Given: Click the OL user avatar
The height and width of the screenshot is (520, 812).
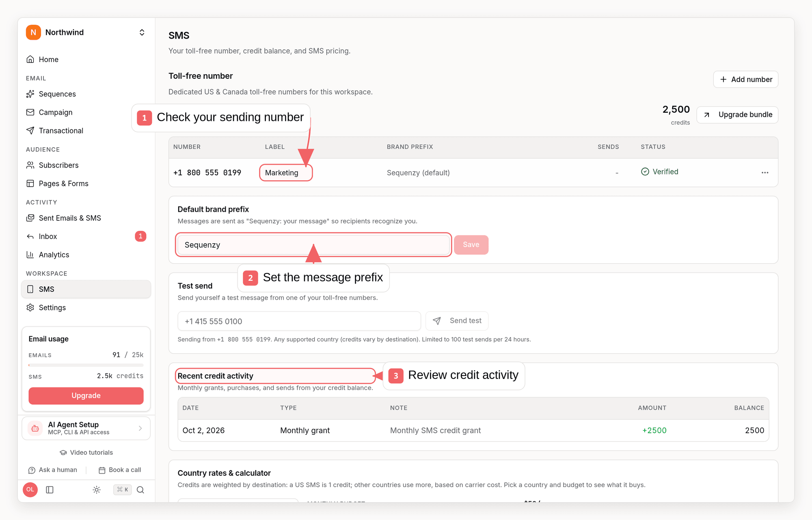Looking at the screenshot, I should pos(30,490).
